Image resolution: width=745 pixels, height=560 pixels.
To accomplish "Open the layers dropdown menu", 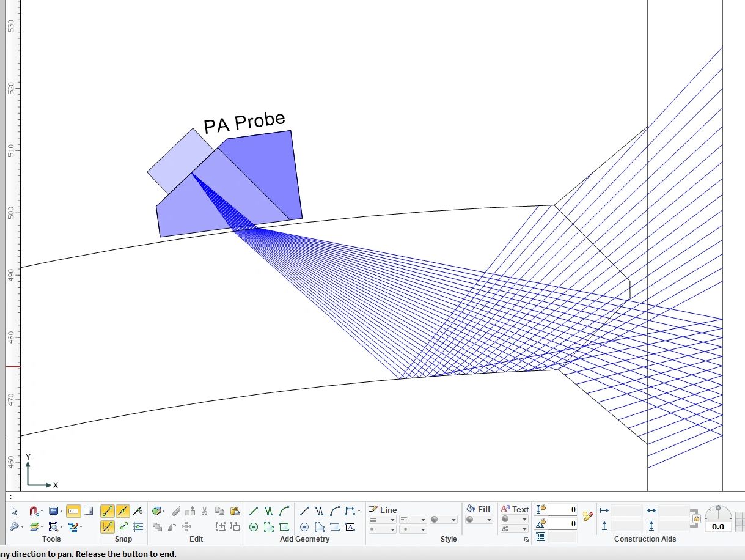I will click(37, 527).
